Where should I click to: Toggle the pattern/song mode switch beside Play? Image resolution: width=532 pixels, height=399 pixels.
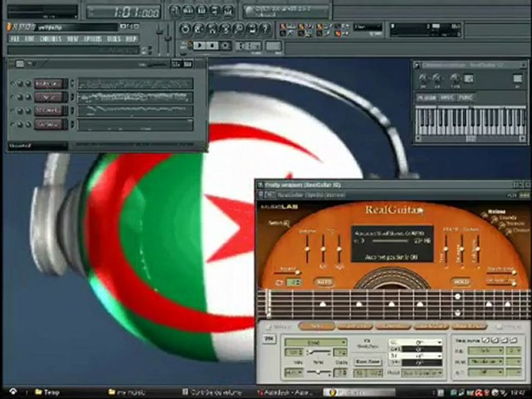click(x=190, y=45)
